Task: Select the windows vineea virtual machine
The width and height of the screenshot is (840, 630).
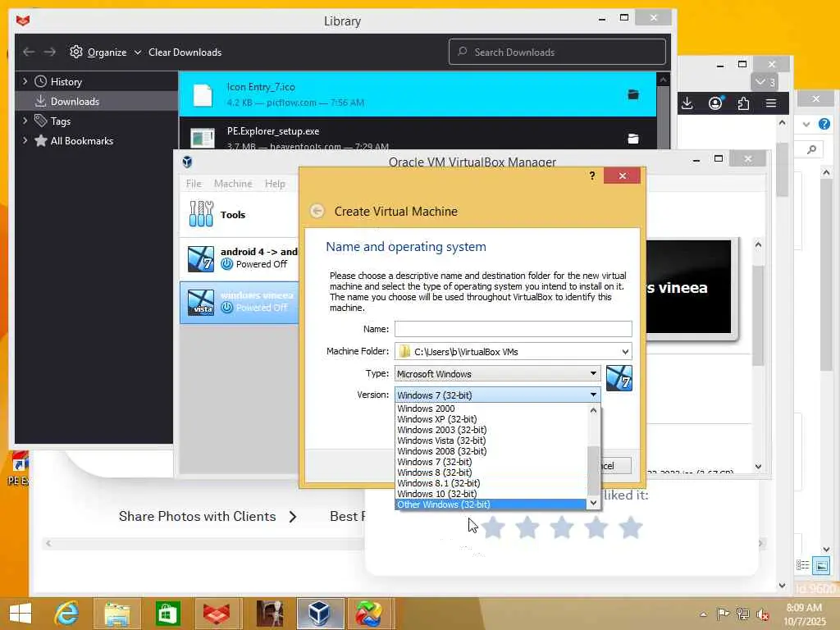Action: click(240, 302)
